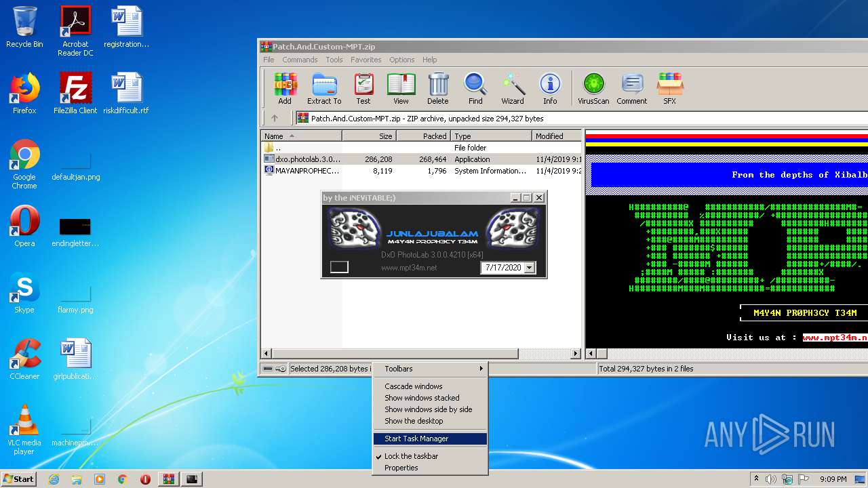868x488 pixels.
Task: Expand Toolbars submenu in context menu
Action: click(430, 369)
